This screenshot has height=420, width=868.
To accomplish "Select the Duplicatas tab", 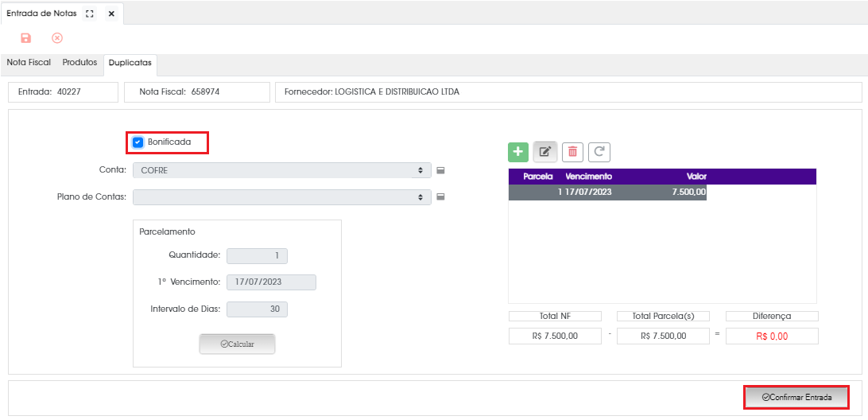I will [130, 63].
